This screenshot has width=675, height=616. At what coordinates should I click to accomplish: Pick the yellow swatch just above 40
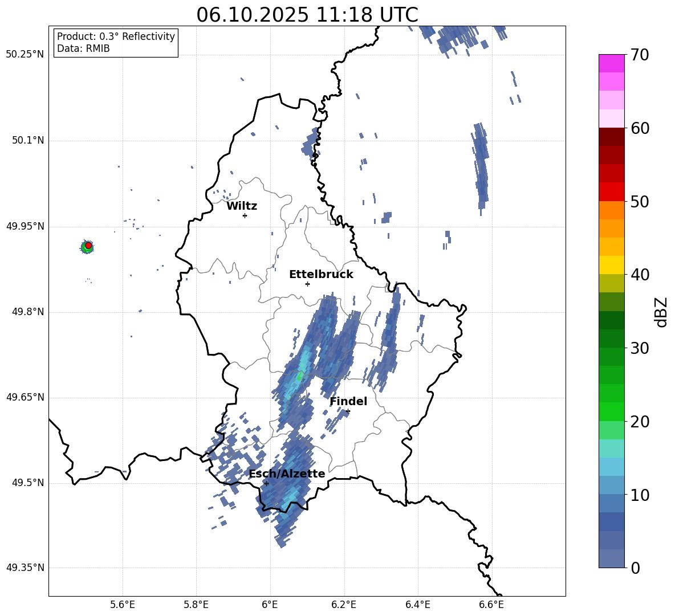click(x=611, y=265)
